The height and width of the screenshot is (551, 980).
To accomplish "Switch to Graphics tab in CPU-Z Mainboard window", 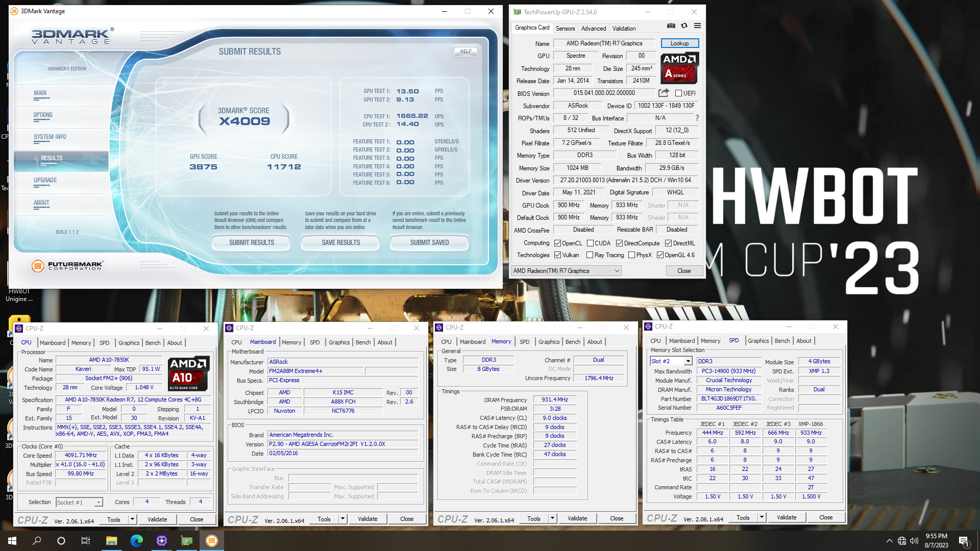I will 339,342.
